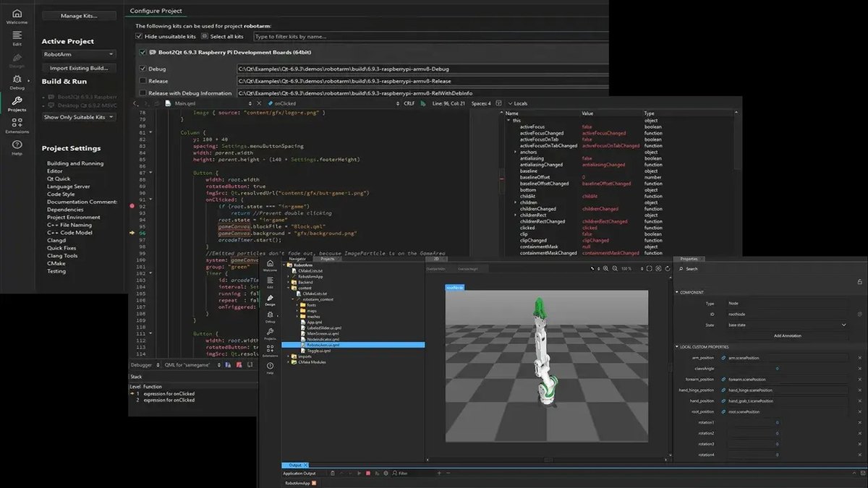Select the RobotArmApp output tab
Viewport: 868px width, 488px height.
pos(300,482)
